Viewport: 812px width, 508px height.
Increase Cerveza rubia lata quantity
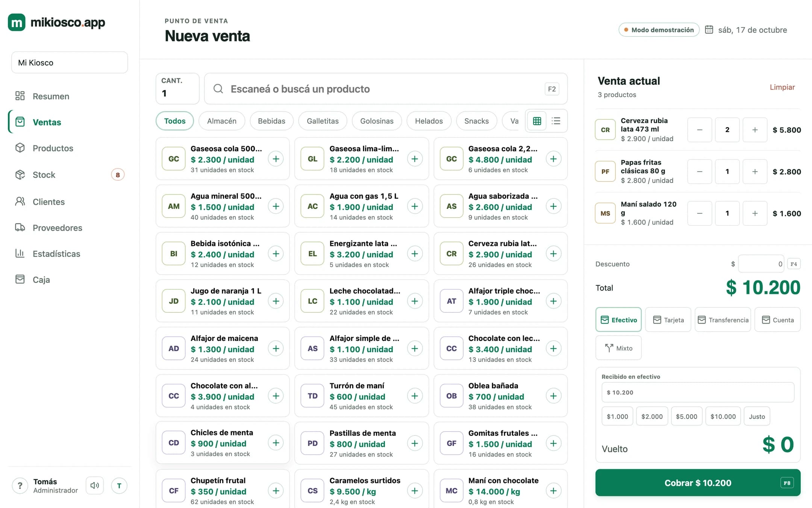coord(755,130)
